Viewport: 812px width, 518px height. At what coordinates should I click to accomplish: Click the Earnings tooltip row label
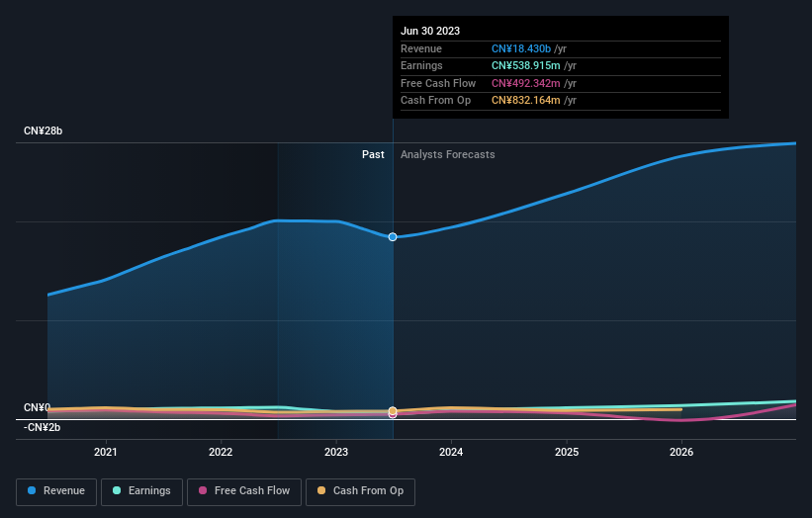point(421,65)
